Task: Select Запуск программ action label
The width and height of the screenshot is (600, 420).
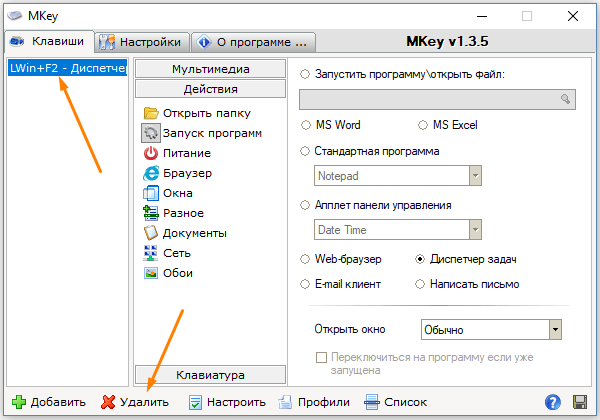Action: 212,133
